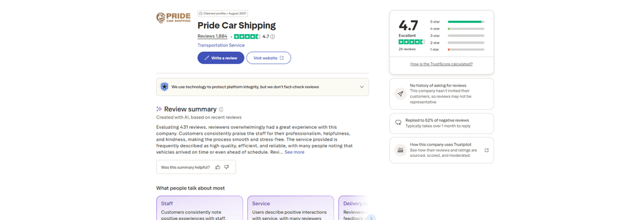
Task: Expand summary with See more link
Action: click(295, 152)
